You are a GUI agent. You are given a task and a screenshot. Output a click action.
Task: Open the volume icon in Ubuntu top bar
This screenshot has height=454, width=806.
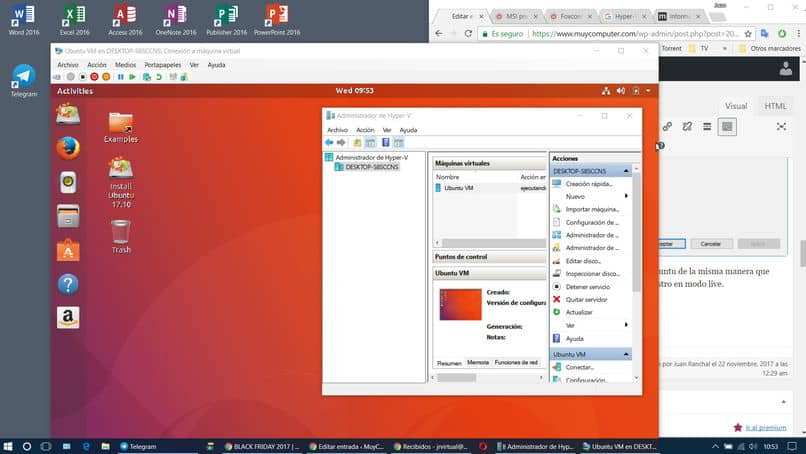(621, 91)
